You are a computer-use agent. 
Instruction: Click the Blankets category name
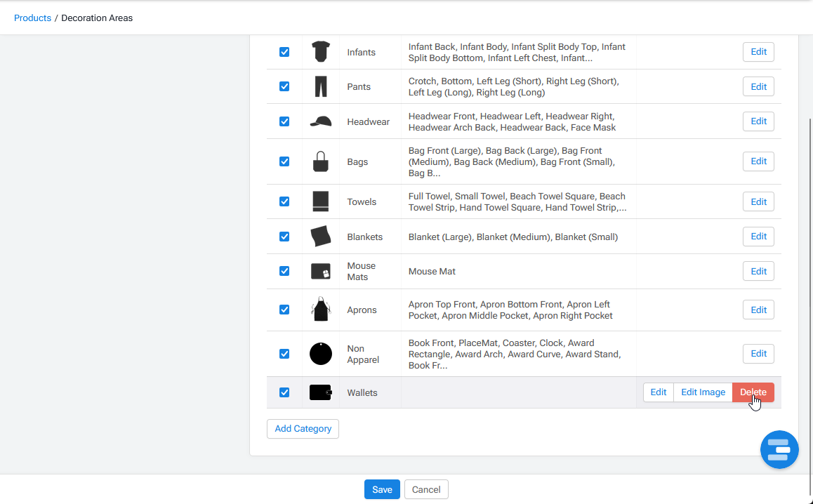click(x=364, y=237)
